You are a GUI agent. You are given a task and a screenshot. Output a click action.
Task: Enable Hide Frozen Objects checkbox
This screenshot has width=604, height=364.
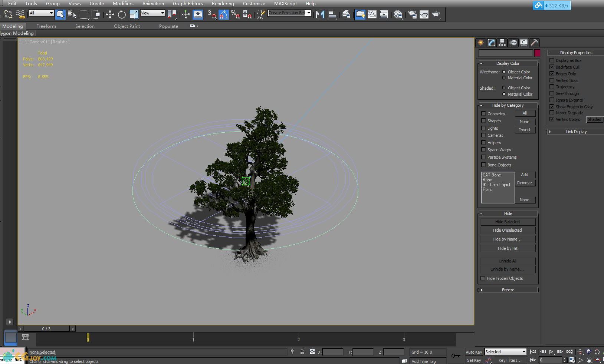[x=483, y=278]
